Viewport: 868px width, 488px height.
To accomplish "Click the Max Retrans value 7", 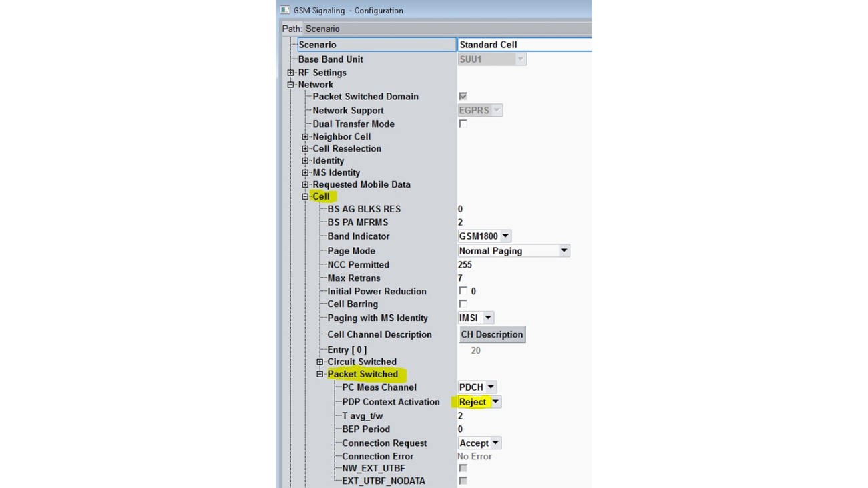I will click(x=460, y=278).
